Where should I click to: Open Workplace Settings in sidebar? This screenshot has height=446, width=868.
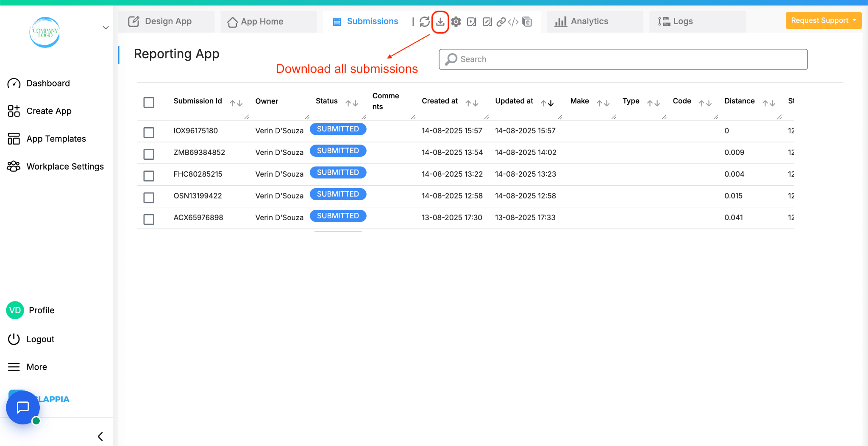coord(56,167)
